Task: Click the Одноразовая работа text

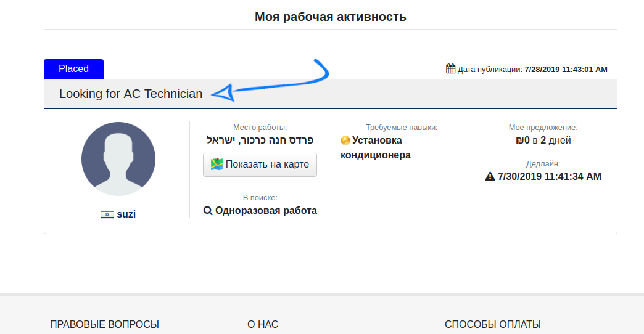Action: pyautogui.click(x=266, y=211)
